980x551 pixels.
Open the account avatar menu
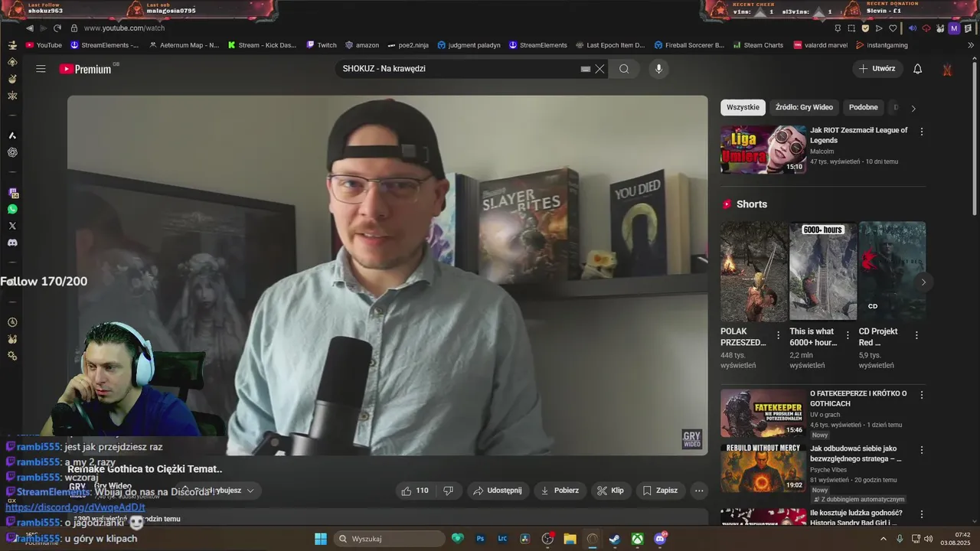click(x=947, y=69)
